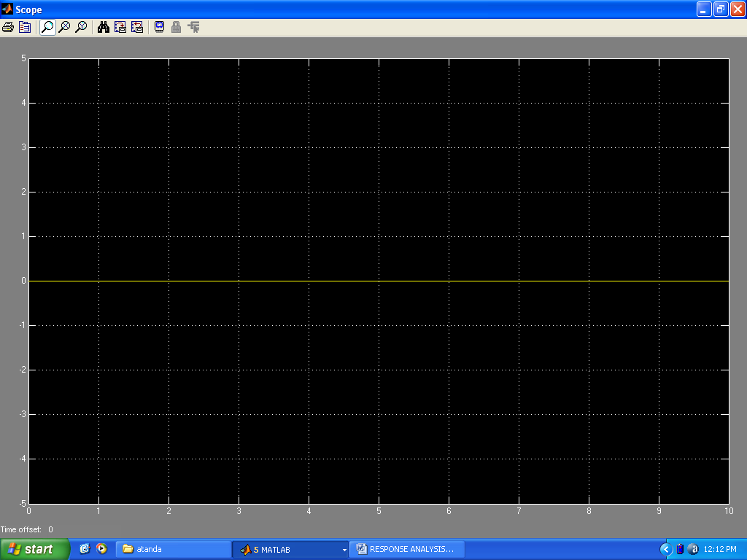Click the media player quick launch icon
This screenshot has height=560, width=747.
101,549
